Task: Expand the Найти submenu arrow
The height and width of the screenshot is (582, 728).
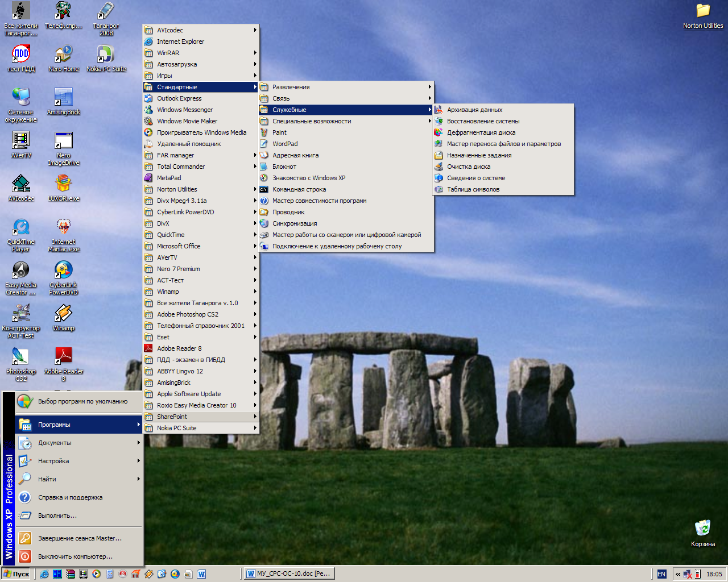Action: click(x=138, y=479)
